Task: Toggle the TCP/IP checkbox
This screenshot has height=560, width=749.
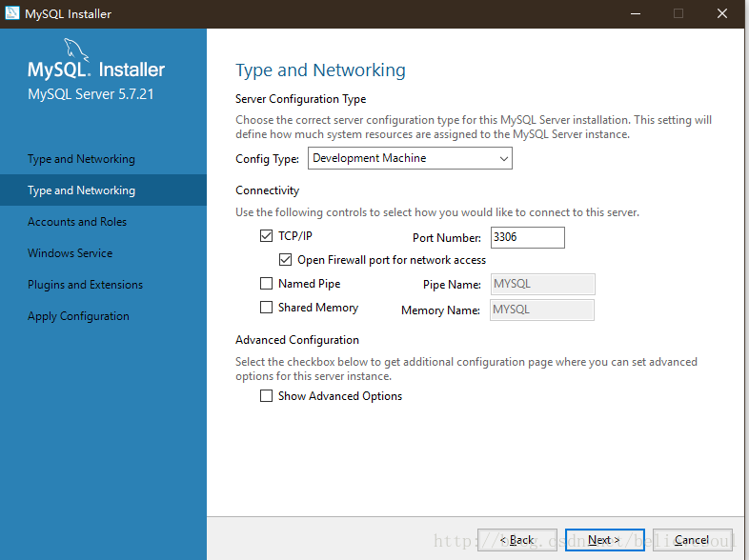Action: click(x=266, y=236)
